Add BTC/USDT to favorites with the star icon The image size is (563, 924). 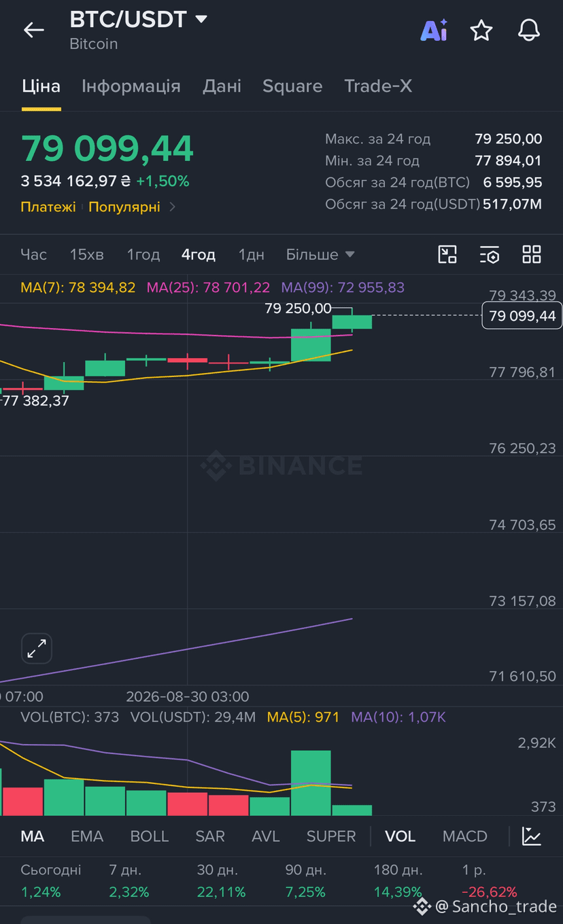[481, 30]
